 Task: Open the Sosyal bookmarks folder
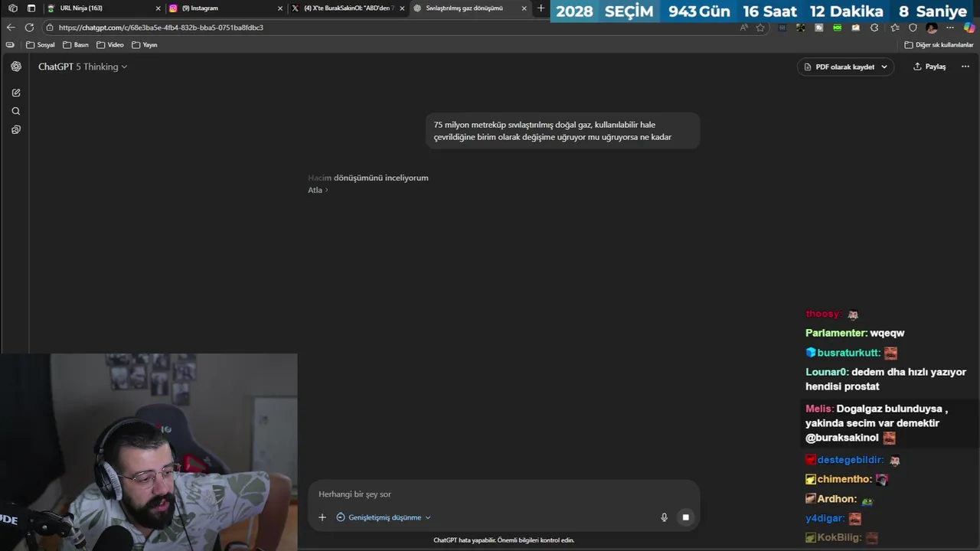(x=41, y=45)
